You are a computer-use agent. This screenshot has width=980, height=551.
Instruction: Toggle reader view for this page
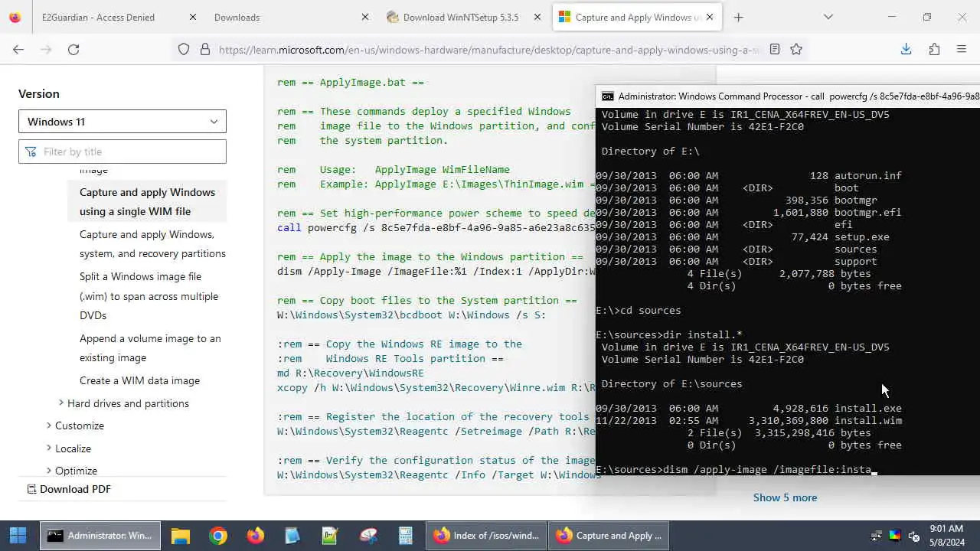tap(775, 49)
